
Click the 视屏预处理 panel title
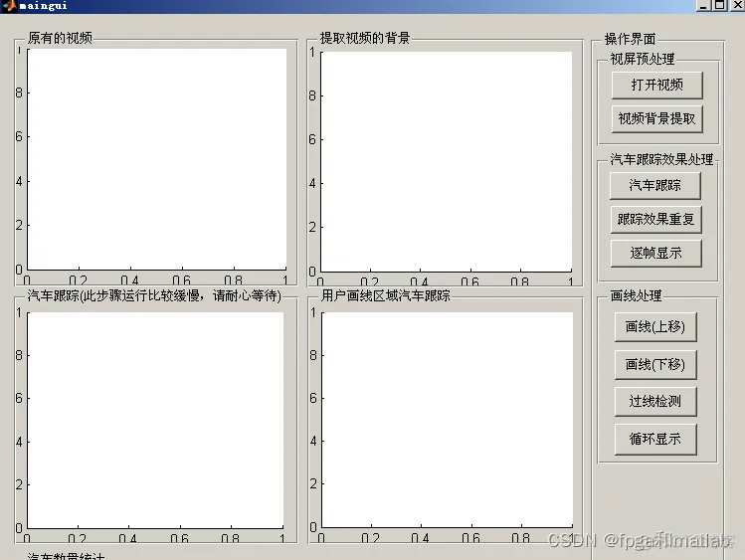click(642, 59)
